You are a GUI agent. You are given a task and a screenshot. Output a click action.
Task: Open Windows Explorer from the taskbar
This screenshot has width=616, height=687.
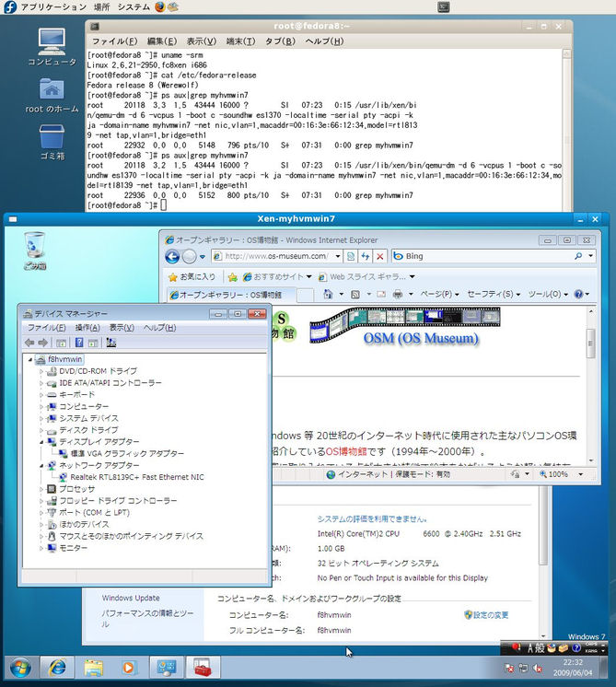click(x=93, y=668)
